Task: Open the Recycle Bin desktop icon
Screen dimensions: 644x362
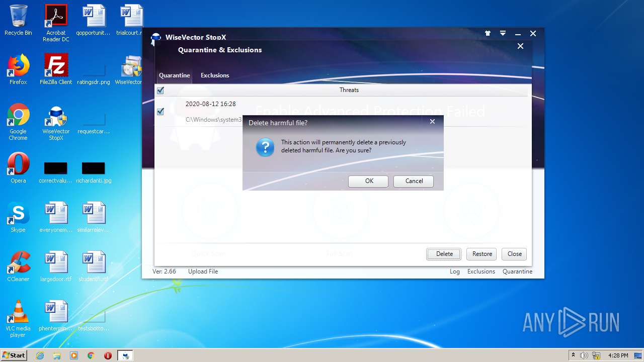Action: click(18, 20)
